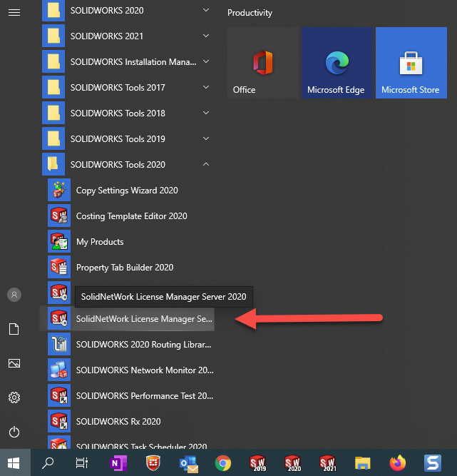The image size is (457, 476).
Task: Click the Start menu hamburger button
Action: (x=14, y=12)
